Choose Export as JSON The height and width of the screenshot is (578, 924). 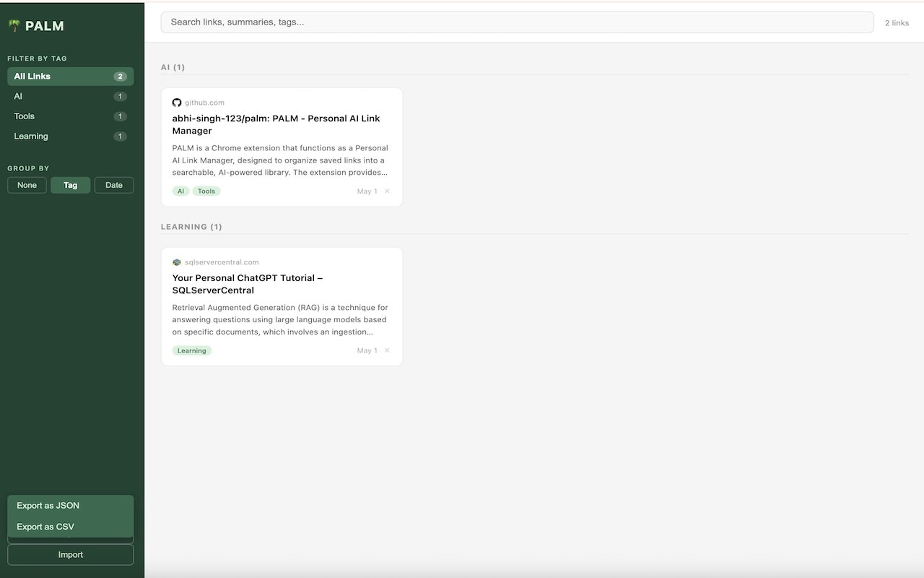70,506
